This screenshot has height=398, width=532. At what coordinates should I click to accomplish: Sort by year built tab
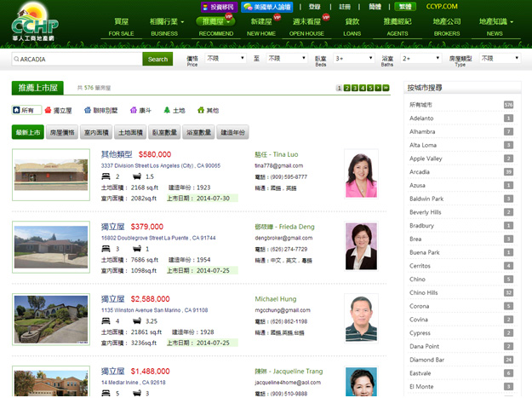click(x=232, y=132)
